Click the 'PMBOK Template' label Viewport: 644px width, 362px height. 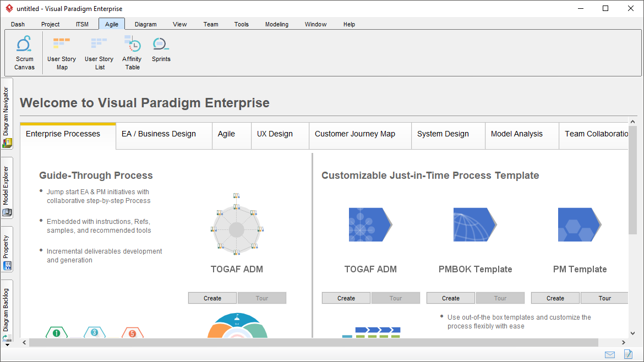click(475, 269)
